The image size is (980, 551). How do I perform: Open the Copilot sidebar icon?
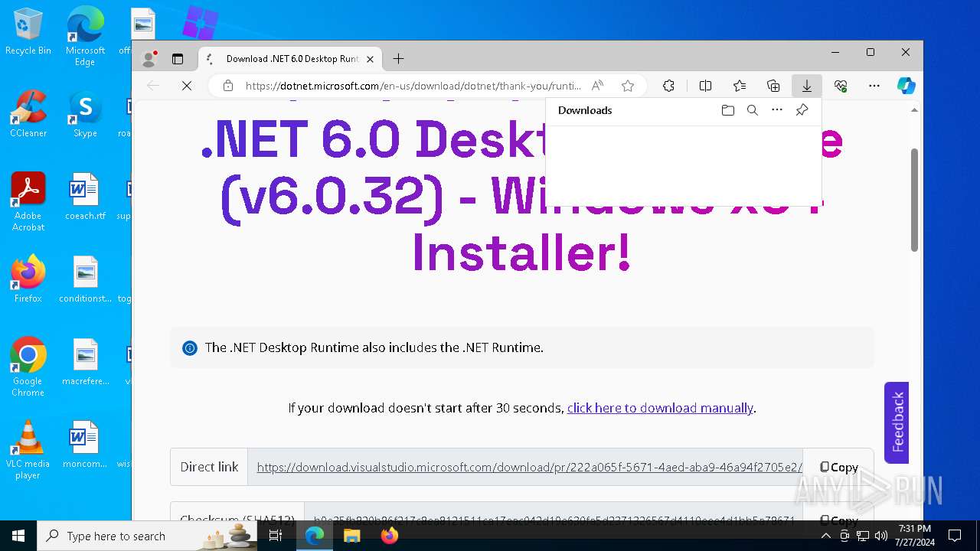[906, 86]
